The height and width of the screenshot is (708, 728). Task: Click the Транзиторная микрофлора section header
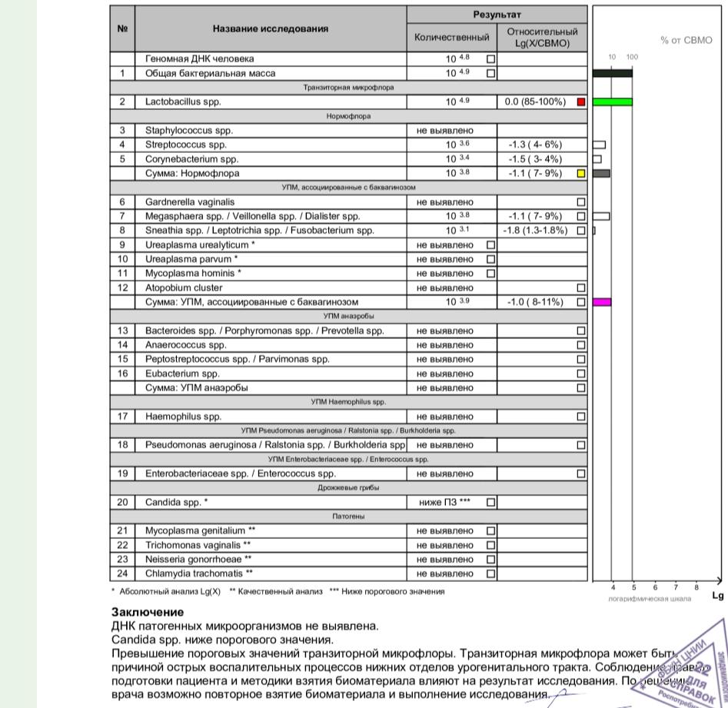point(349,88)
